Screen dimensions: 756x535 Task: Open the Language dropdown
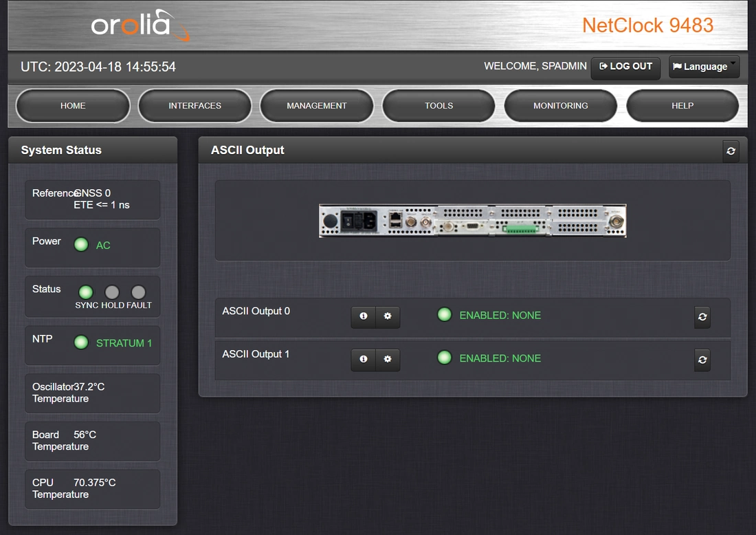[x=704, y=67]
